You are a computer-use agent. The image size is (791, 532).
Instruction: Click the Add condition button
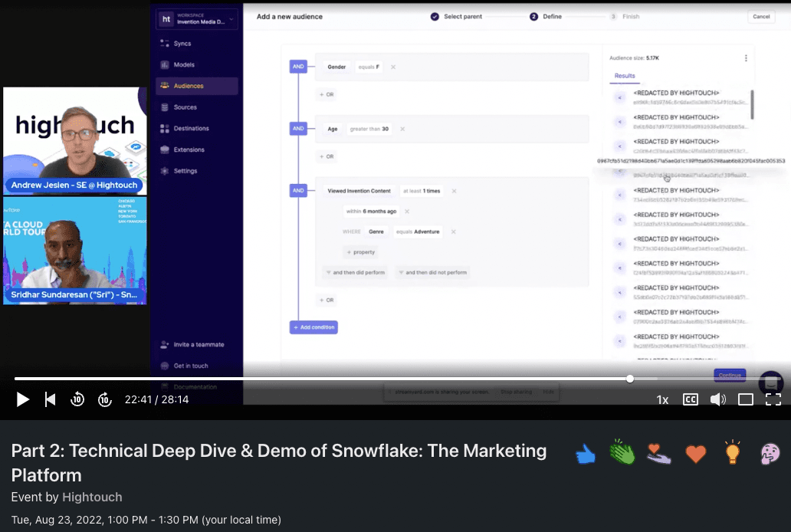[x=313, y=327]
